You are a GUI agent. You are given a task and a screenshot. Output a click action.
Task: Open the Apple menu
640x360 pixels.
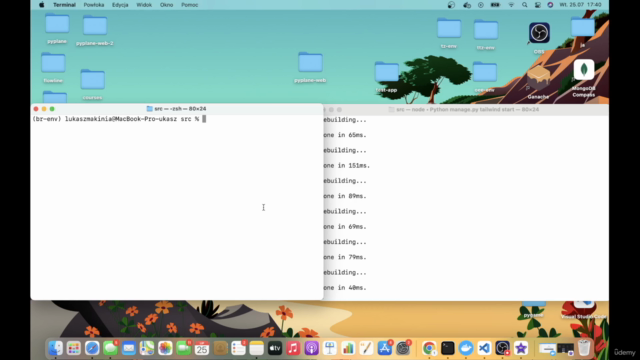click(x=41, y=5)
